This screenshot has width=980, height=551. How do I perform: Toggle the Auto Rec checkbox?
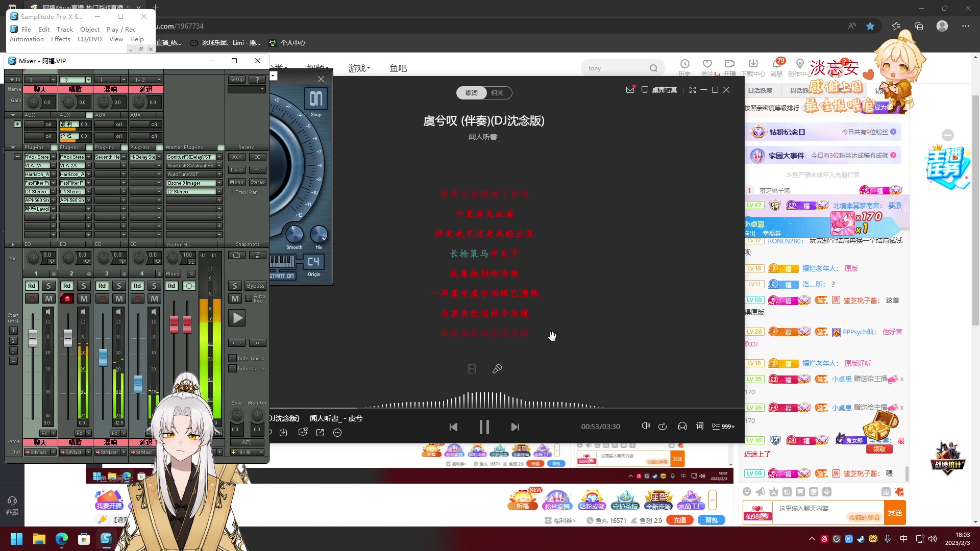[249, 298]
